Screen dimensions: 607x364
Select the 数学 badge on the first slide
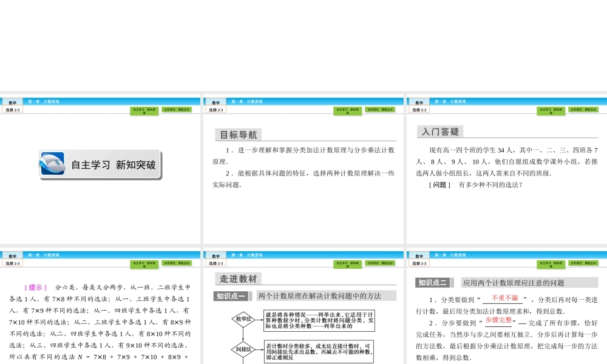[12, 101]
